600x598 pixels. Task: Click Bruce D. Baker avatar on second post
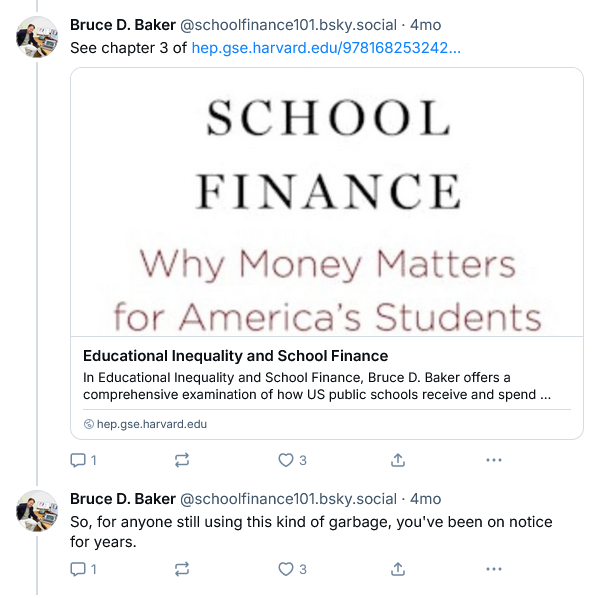pyautogui.click(x=36, y=511)
